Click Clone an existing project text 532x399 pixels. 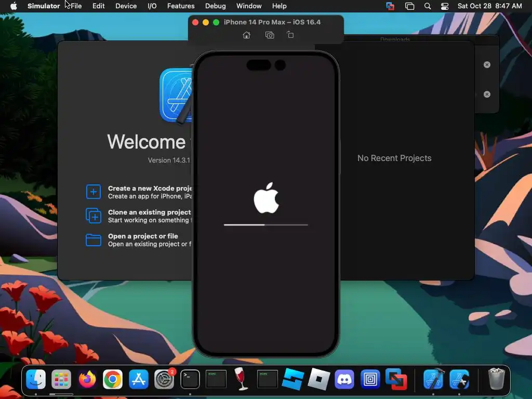[x=149, y=212]
